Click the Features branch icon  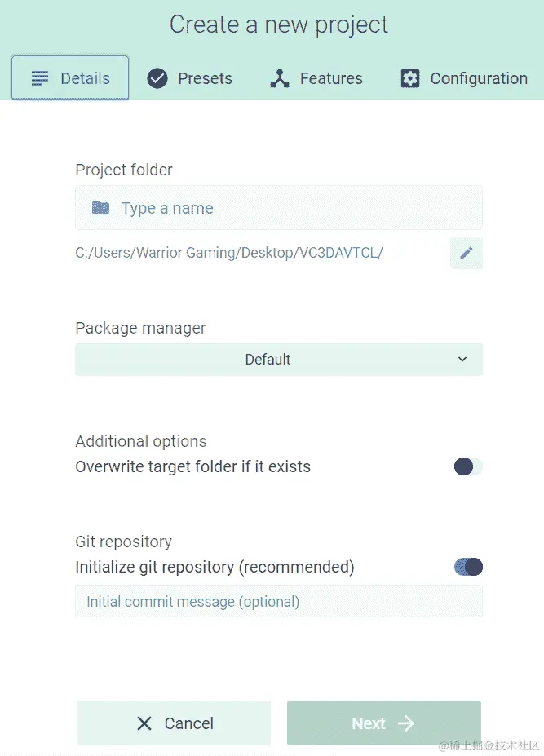(280, 78)
